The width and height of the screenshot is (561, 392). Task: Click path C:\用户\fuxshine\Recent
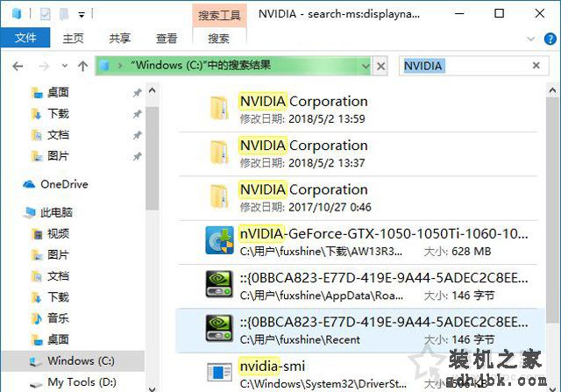coord(300,339)
